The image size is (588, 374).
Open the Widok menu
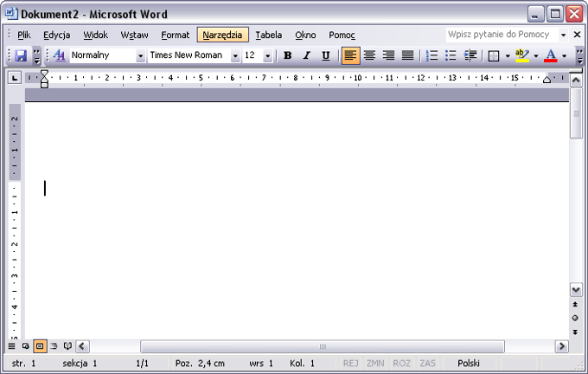pyautogui.click(x=96, y=35)
